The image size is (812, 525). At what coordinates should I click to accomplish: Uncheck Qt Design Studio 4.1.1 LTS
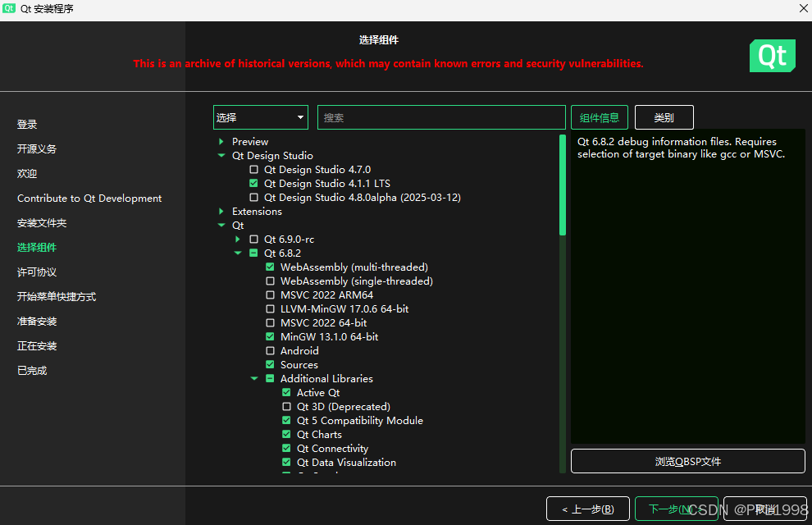tap(253, 183)
